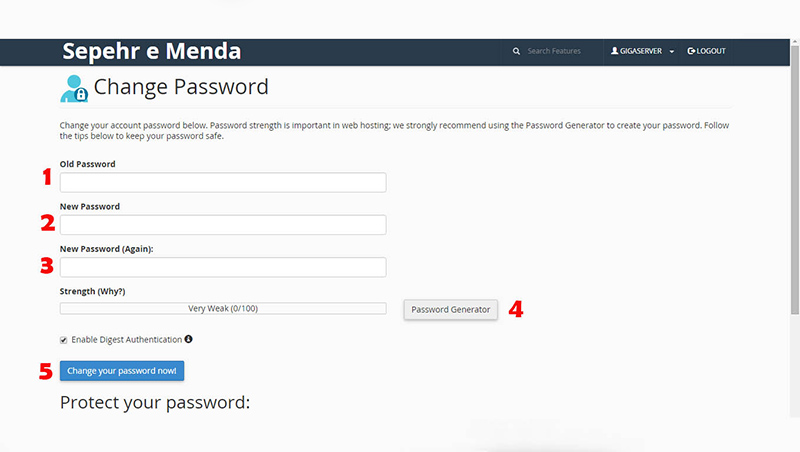Click the Very Weak strength meter bar
The height and width of the screenshot is (452, 800).
tap(223, 309)
